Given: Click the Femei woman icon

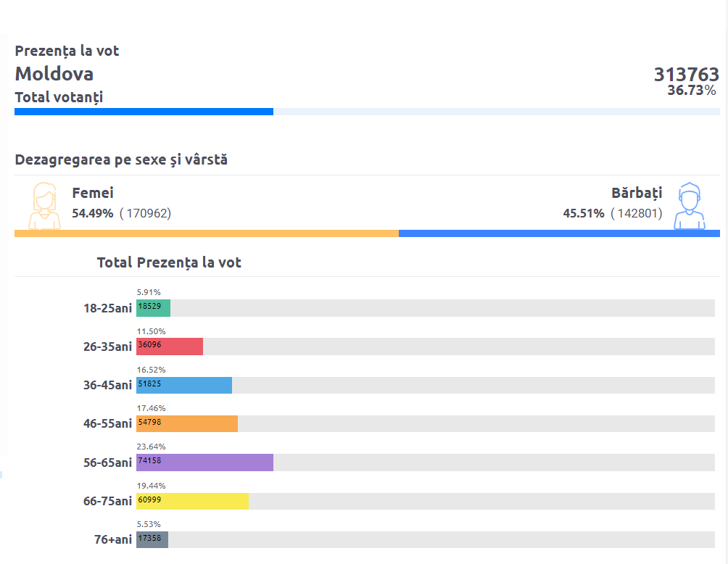Looking at the screenshot, I should click(44, 206).
